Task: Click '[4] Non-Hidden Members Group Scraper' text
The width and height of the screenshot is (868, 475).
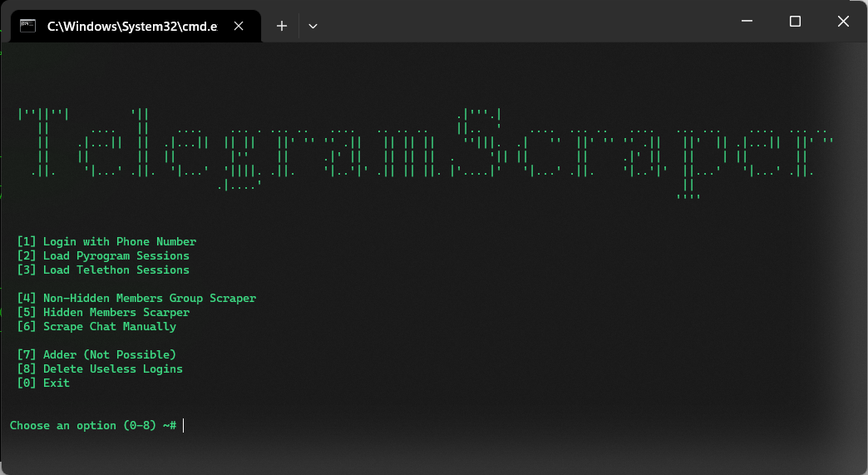Action: (136, 298)
